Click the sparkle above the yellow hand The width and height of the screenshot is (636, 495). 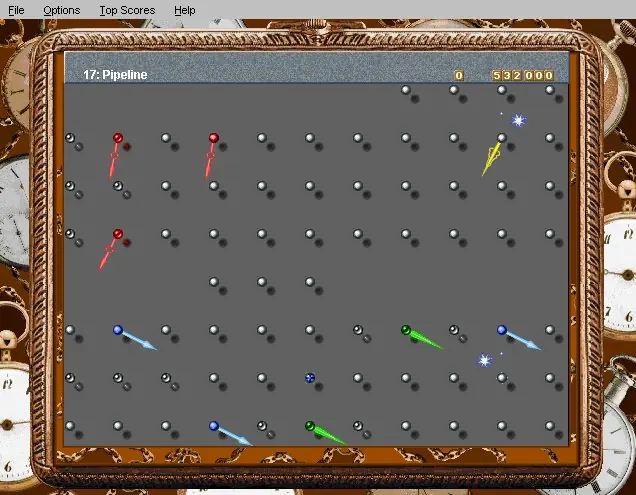(x=518, y=120)
